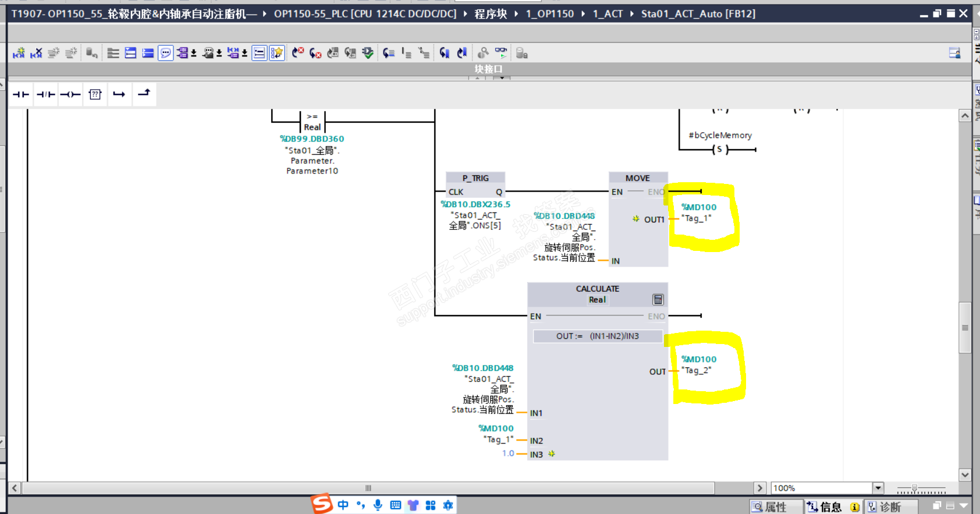Viewport: 980px width, 514px height.
Task: Toggle network comments display button
Action: pos(260,53)
